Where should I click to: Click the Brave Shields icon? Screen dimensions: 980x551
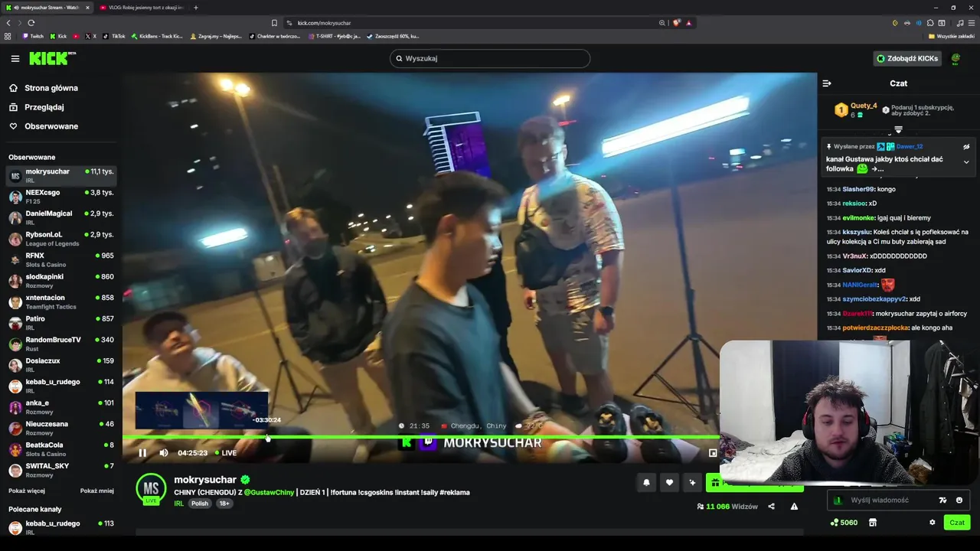point(677,23)
